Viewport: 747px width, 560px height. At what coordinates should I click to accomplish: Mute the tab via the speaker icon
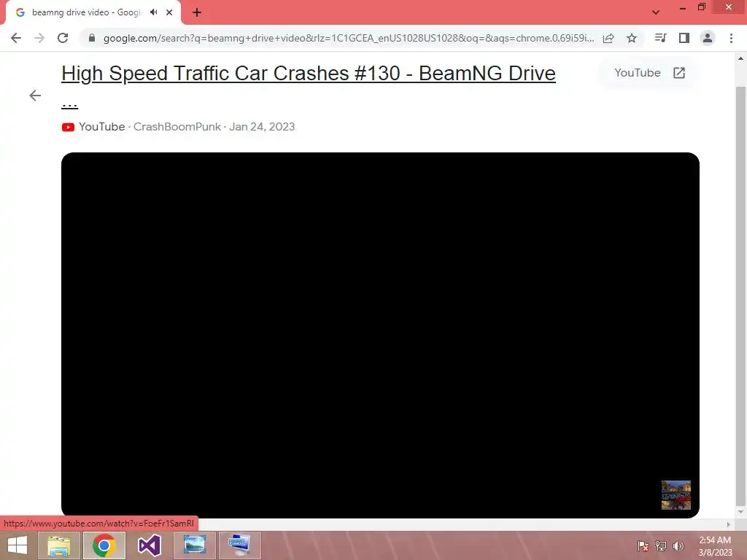[x=153, y=12]
